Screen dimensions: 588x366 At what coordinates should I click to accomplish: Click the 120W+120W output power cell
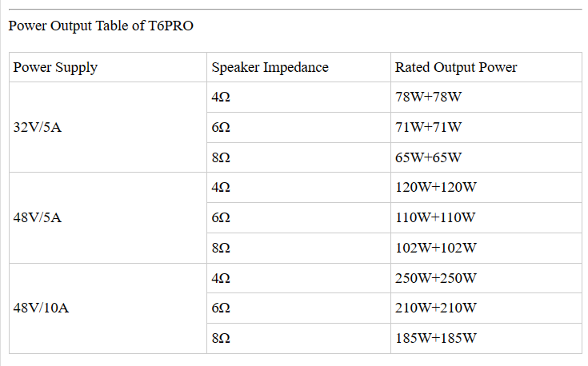[x=436, y=188]
